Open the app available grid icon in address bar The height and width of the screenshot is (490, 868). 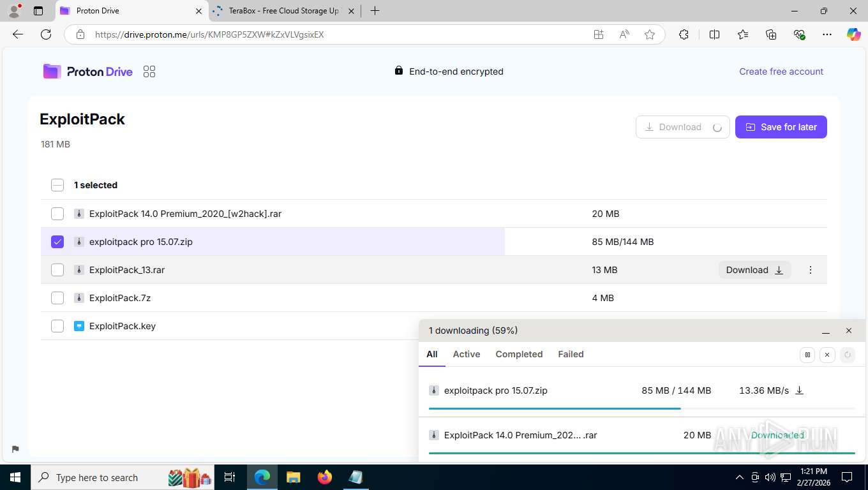click(599, 34)
